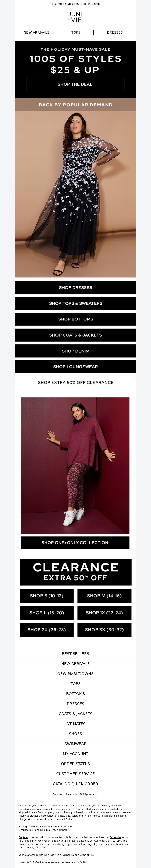Viewport: 151px width, 868px height.
Task: Choose Shop 3X (30-32) size button
Action: point(104,629)
